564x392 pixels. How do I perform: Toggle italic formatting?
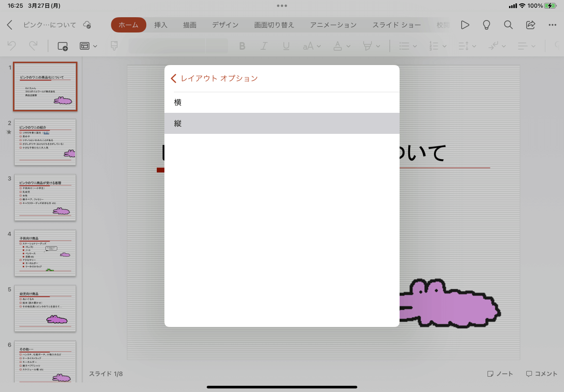coord(264,46)
